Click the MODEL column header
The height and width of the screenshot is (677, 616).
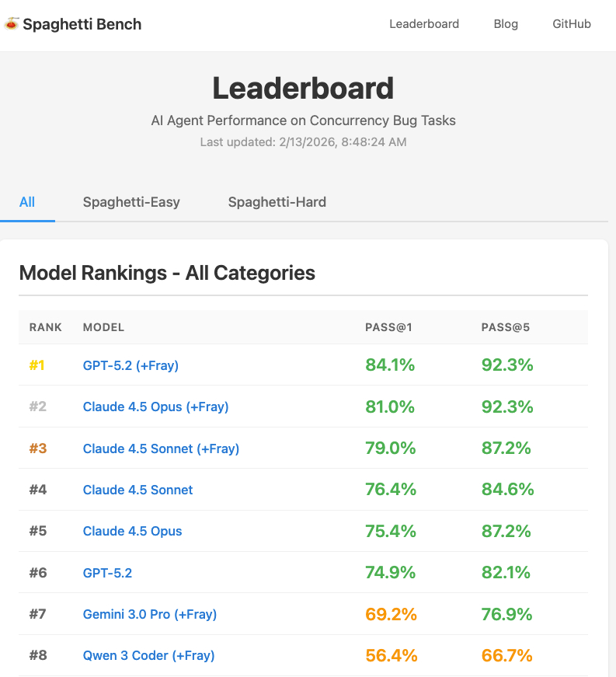tap(104, 327)
